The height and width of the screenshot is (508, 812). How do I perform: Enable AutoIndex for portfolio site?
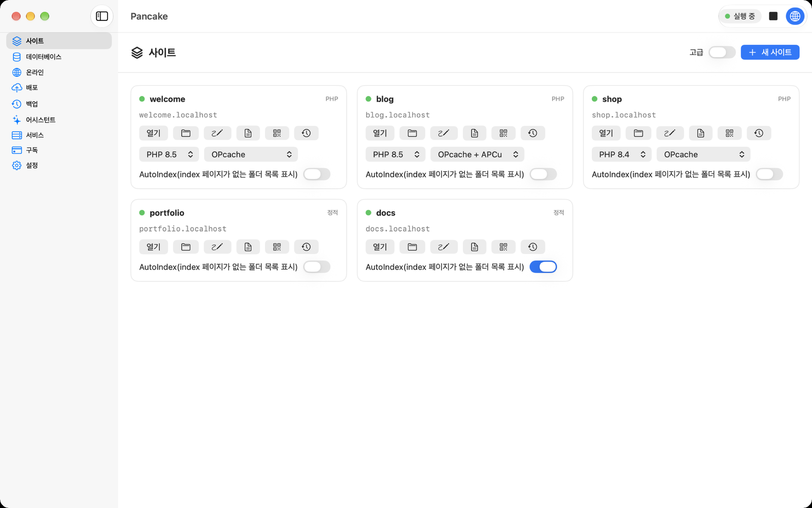click(x=317, y=267)
